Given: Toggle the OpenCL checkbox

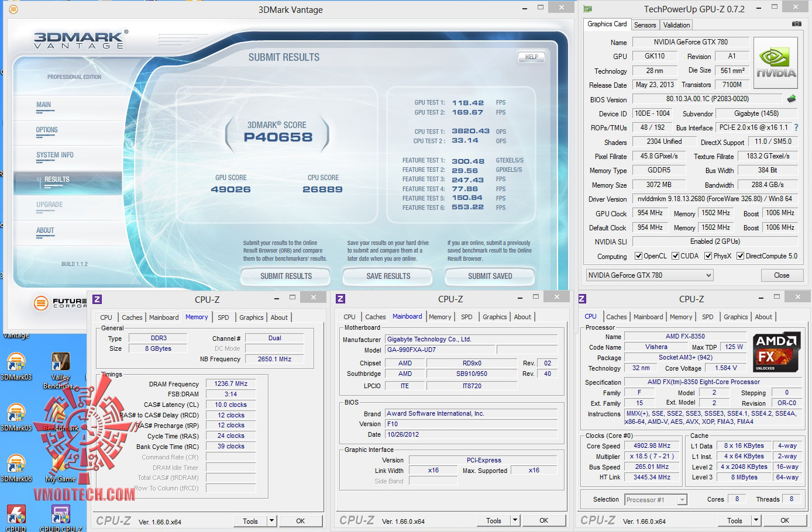Looking at the screenshot, I should (x=639, y=256).
